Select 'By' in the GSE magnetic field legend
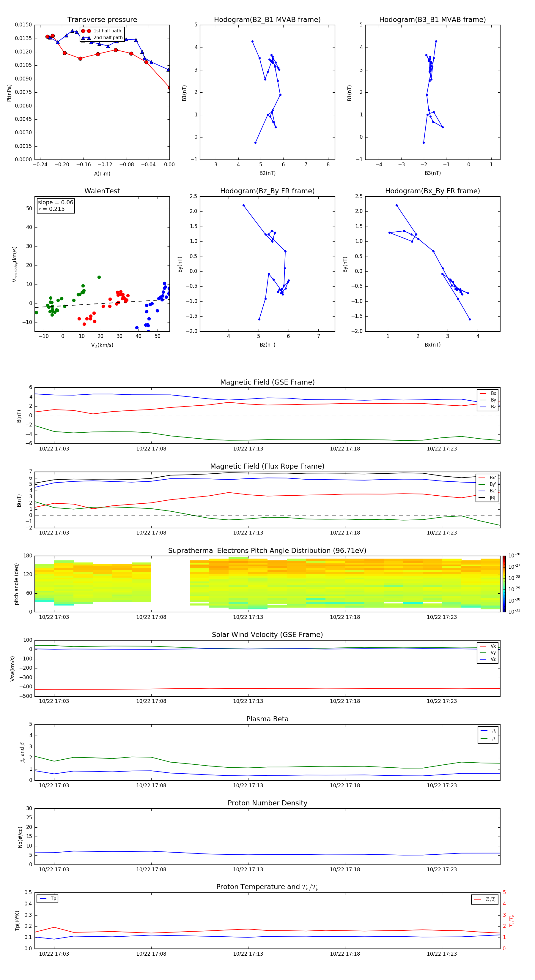The height and width of the screenshot is (980, 535). (488, 400)
